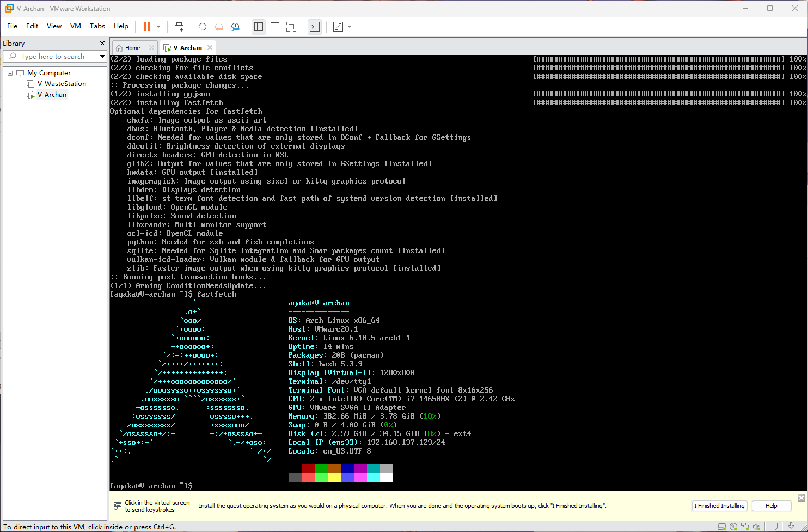Open the snapshot manager icon
Image resolution: width=808 pixels, height=532 pixels.
pos(235,27)
